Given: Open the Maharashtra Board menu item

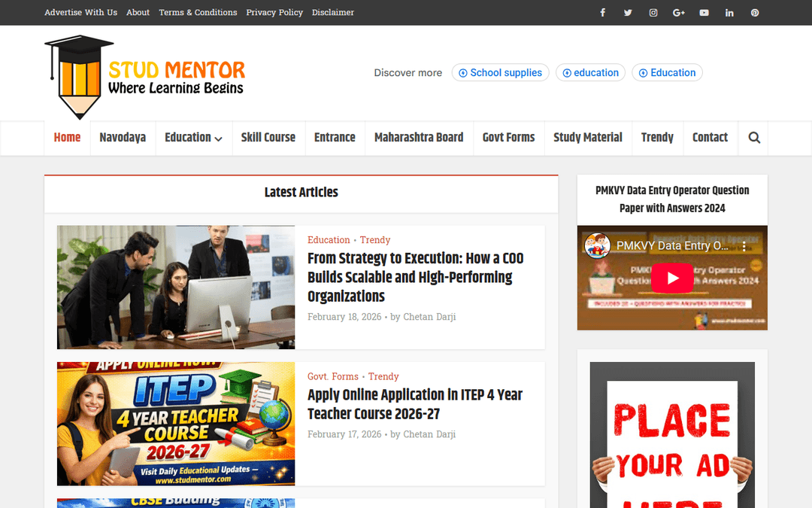Looking at the screenshot, I should click(x=419, y=138).
